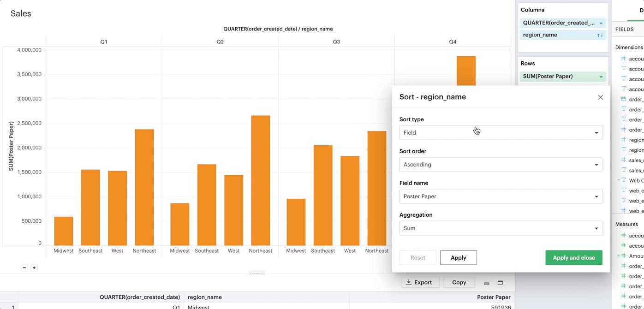The image size is (644, 309).
Task: Click Apply and close in the sort dialog
Action: pyautogui.click(x=573, y=257)
